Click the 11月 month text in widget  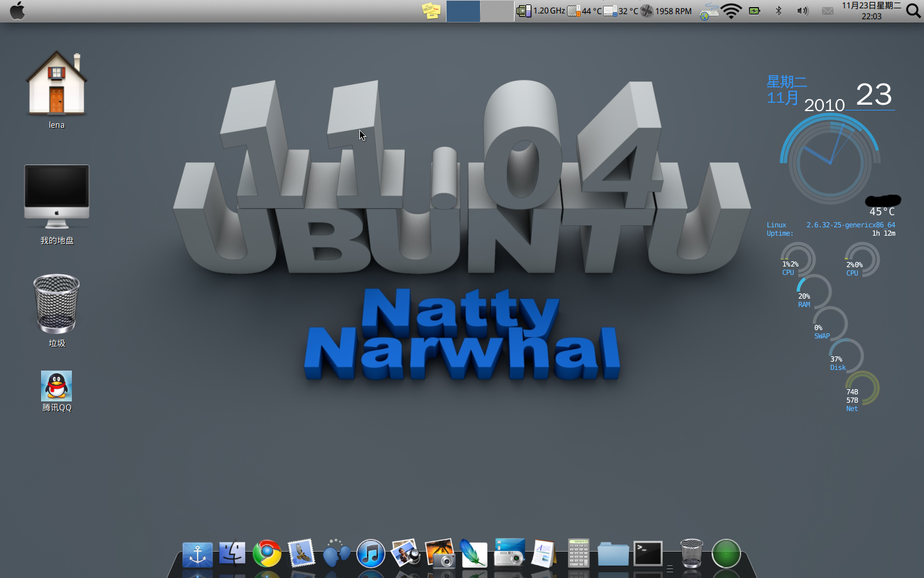point(783,98)
